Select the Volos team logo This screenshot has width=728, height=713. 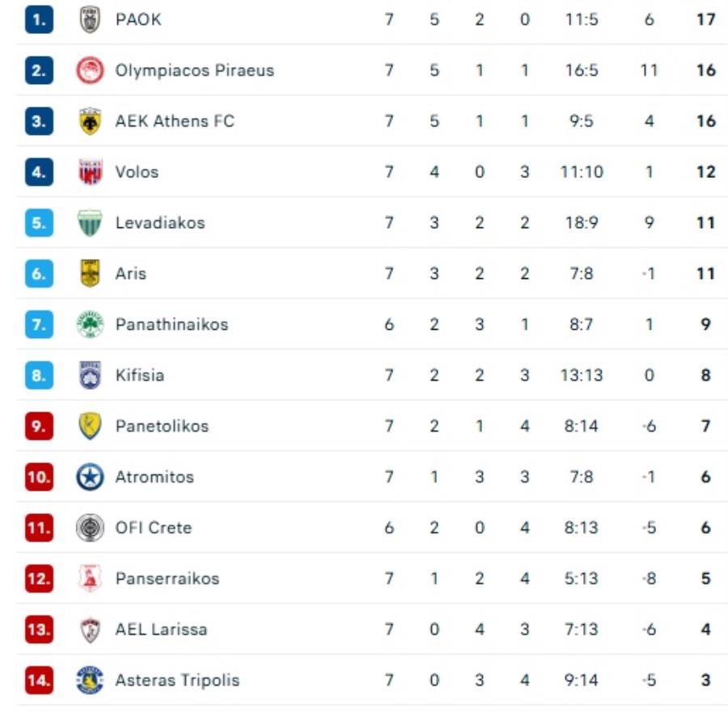90,172
